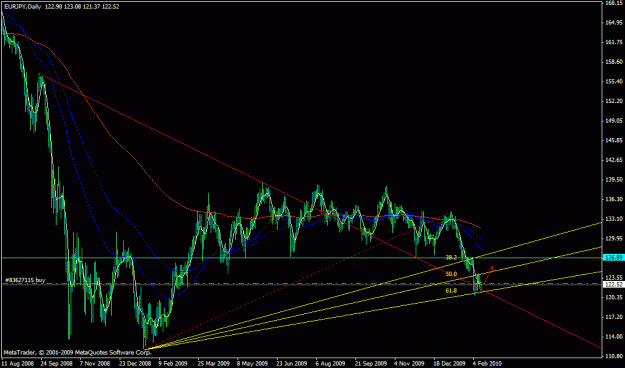Click the EURJPY,Daily chart title text
The width and height of the screenshot is (625, 368).
(x=23, y=7)
